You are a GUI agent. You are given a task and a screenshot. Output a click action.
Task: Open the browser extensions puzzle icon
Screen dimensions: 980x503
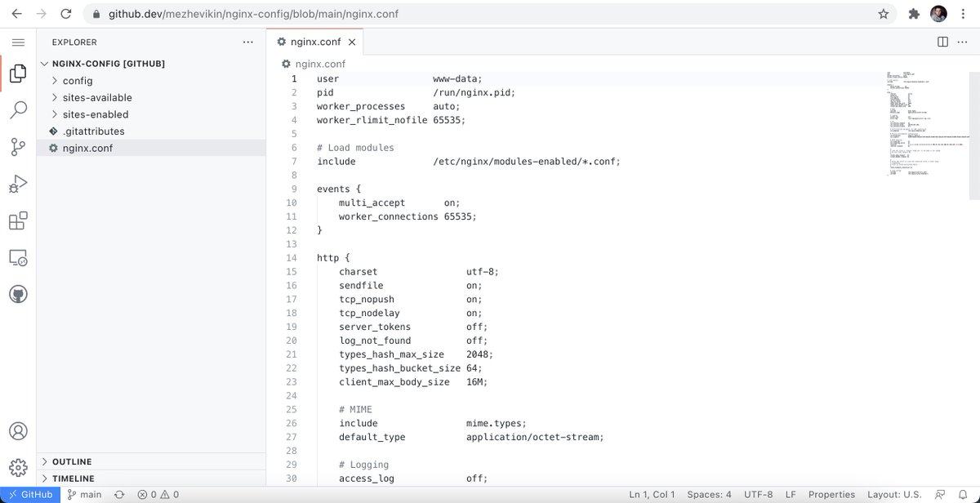point(913,14)
